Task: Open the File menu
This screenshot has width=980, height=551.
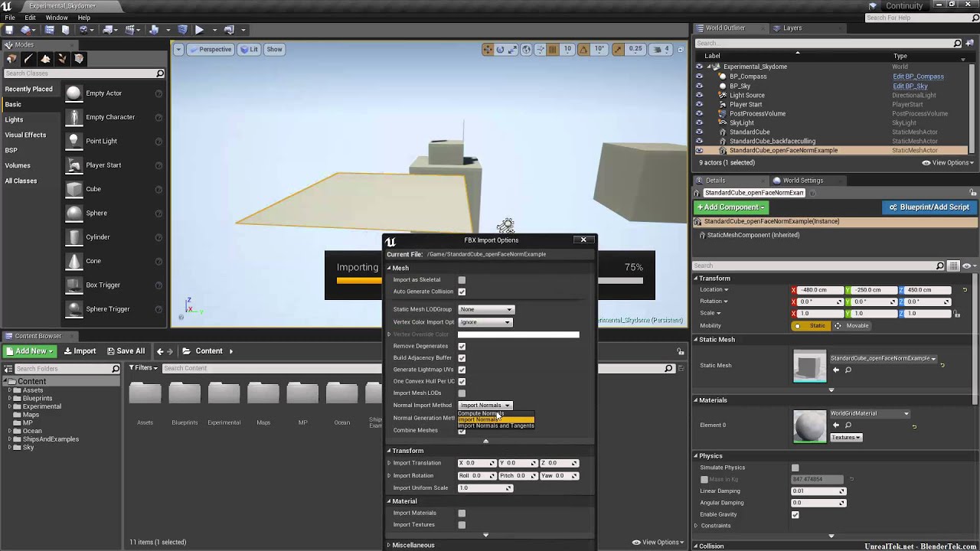Action: pos(10,17)
